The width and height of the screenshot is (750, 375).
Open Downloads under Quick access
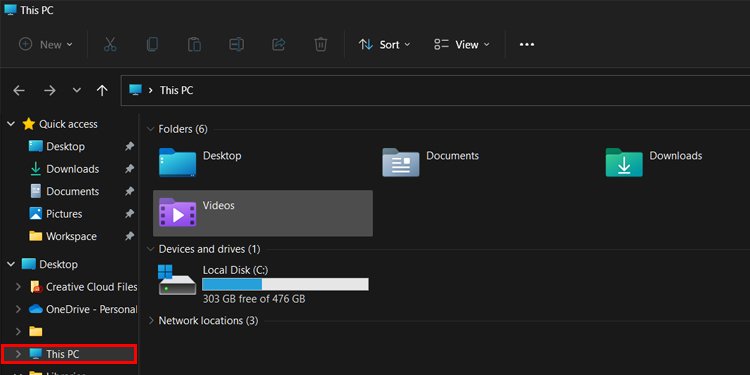73,169
